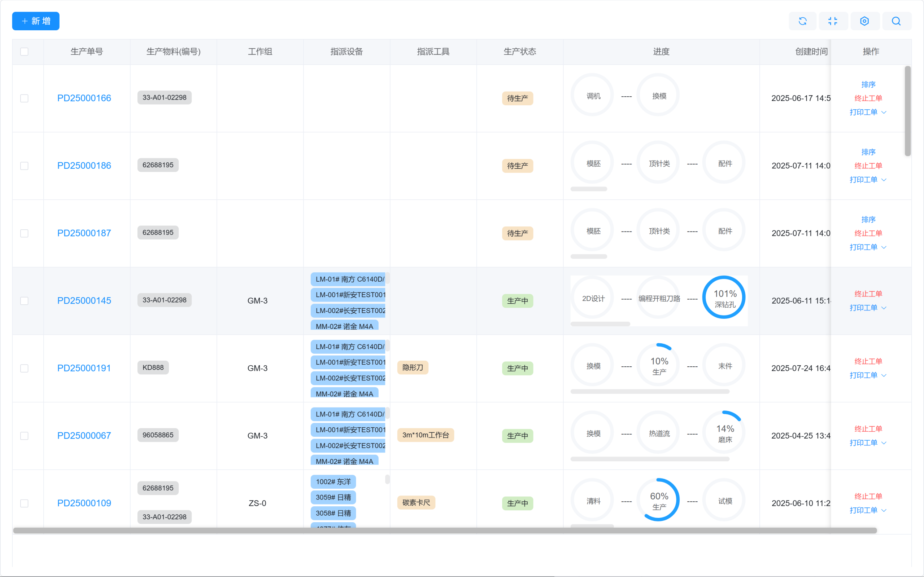
Task: Click the exit fullscreen icon
Action: click(x=833, y=21)
